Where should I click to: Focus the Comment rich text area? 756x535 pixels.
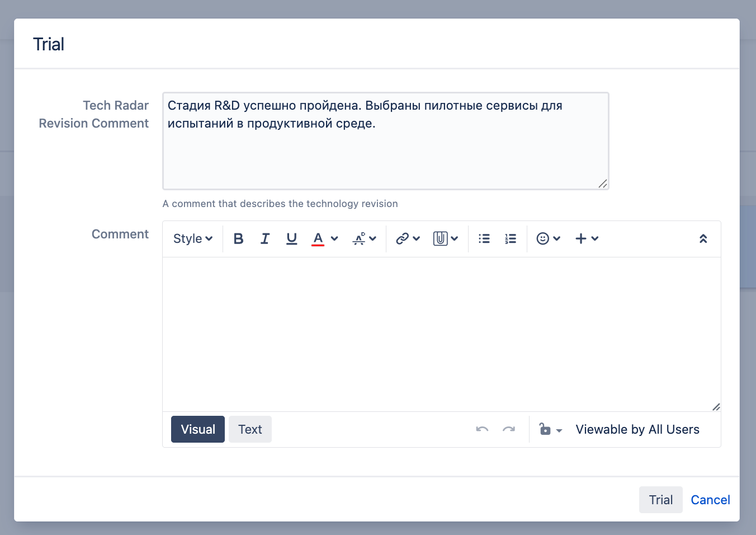click(x=442, y=334)
